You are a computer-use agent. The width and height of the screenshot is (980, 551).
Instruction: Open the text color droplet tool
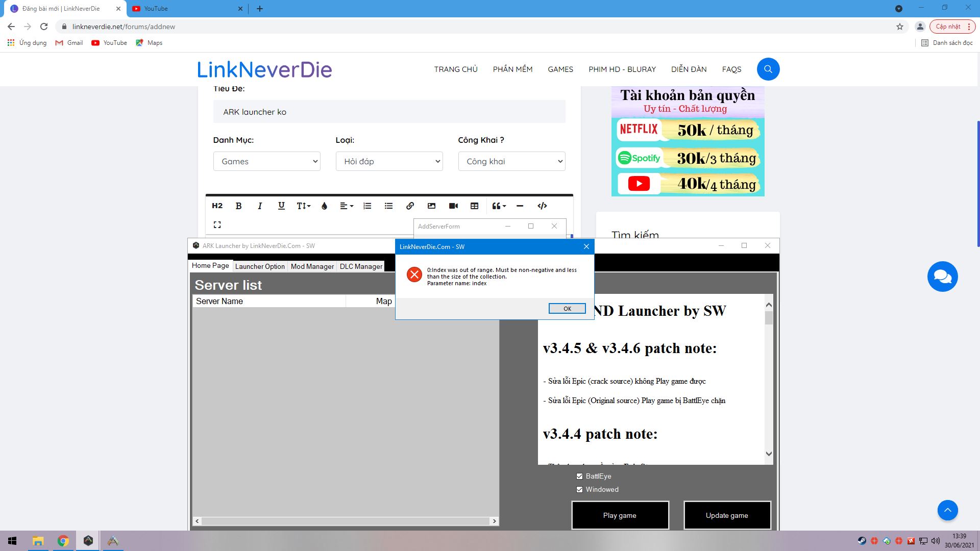pyautogui.click(x=324, y=206)
